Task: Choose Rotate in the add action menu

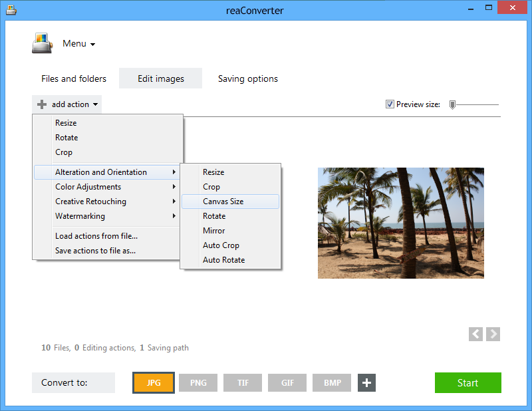Action: pyautogui.click(x=107, y=138)
